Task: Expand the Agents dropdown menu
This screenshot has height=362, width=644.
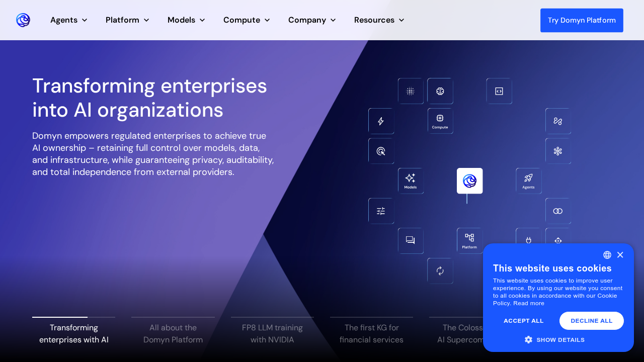Action: coord(69,20)
